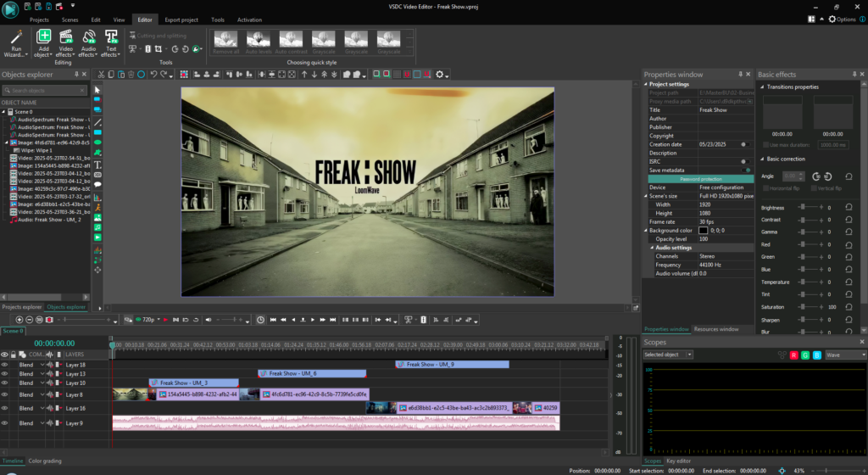The width and height of the screenshot is (868, 475).
Task: Toggle the blue B channel in Scopes
Action: 817,355
